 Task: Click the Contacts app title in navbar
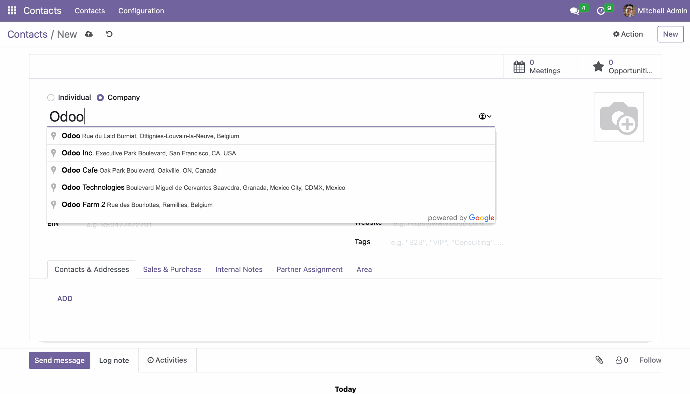tap(42, 11)
